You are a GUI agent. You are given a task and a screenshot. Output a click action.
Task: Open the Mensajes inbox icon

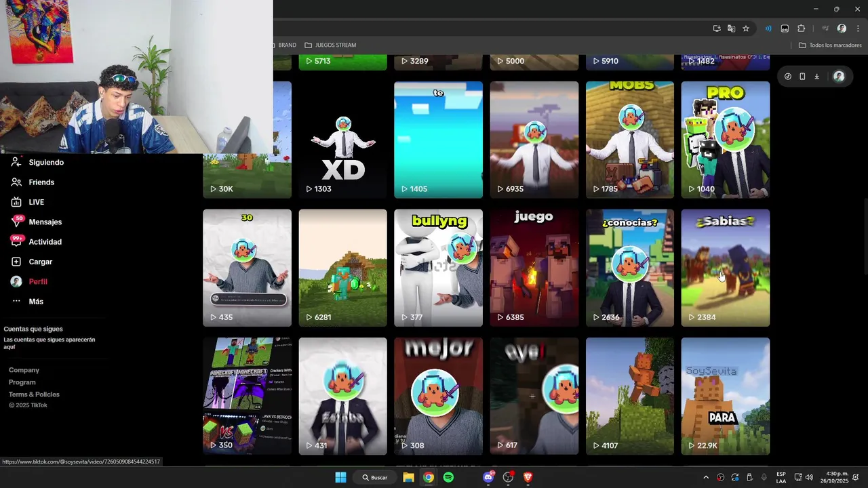pyautogui.click(x=16, y=222)
